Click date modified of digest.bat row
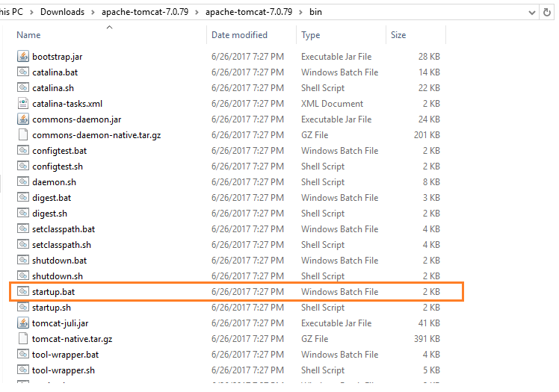559x392 pixels. (x=247, y=198)
